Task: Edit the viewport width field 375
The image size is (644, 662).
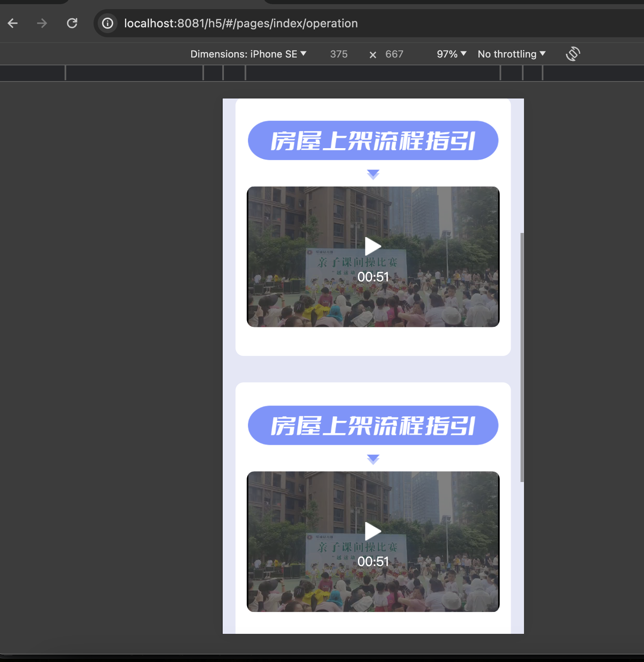Action: click(x=339, y=54)
